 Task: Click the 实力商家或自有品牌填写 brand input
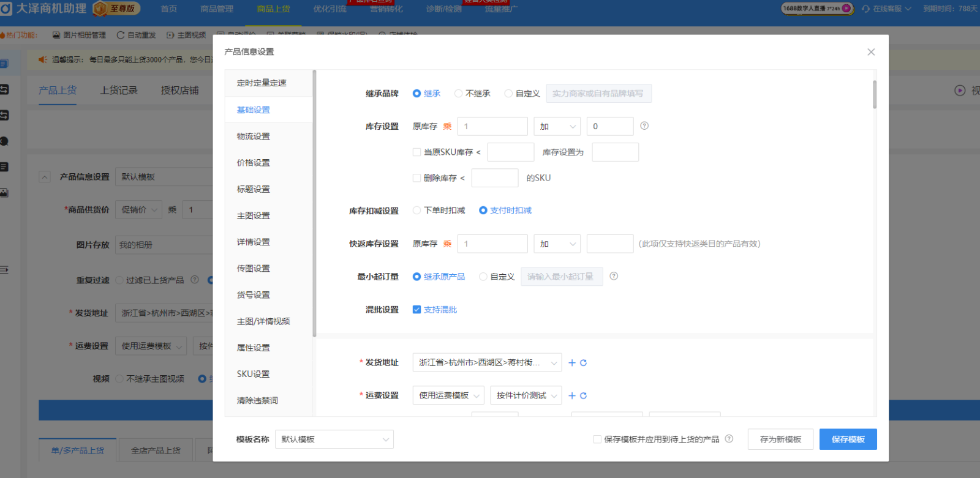point(598,93)
